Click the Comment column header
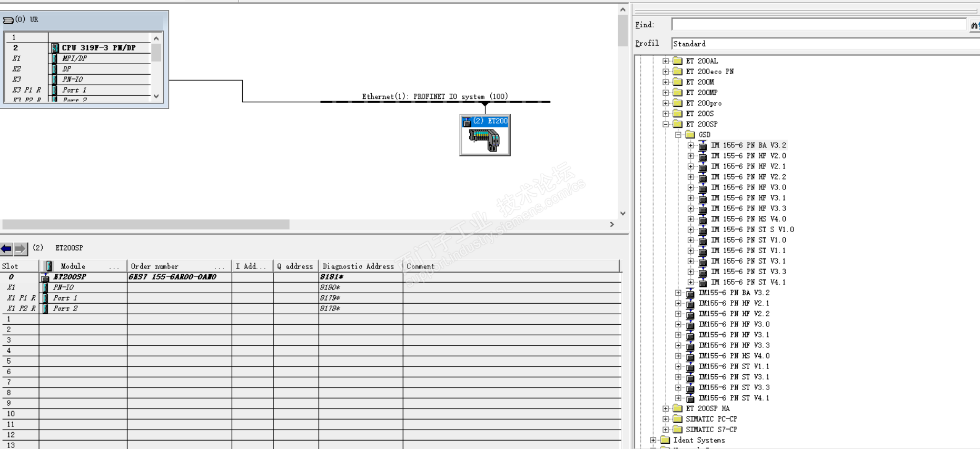Viewport: 980px width, 449px height. tap(511, 266)
